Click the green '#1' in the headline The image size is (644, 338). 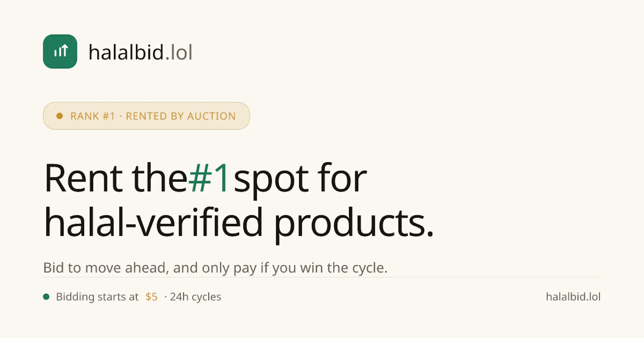coord(209,177)
